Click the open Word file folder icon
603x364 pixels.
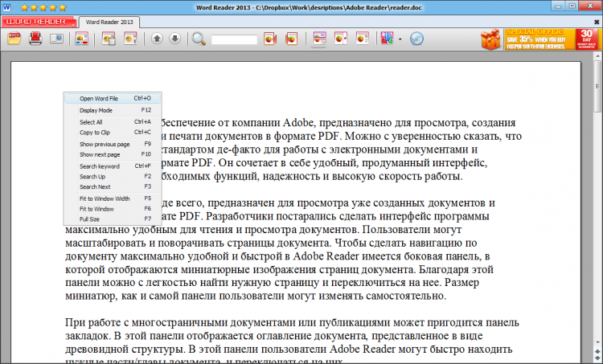pos(14,39)
